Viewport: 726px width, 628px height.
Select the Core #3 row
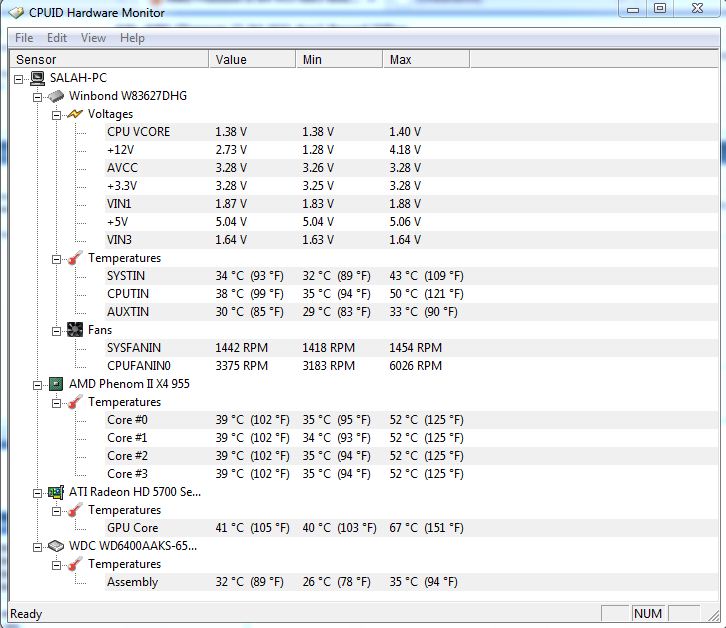tap(411, 474)
